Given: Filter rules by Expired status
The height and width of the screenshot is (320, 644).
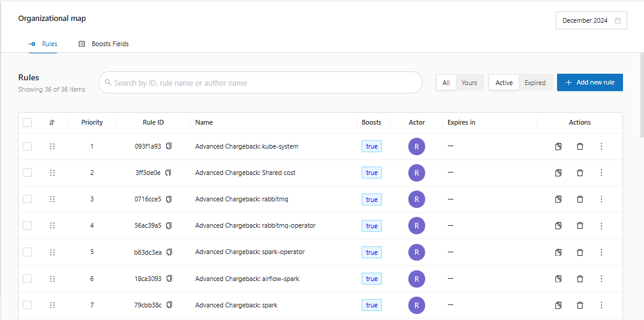Looking at the screenshot, I should pos(535,83).
